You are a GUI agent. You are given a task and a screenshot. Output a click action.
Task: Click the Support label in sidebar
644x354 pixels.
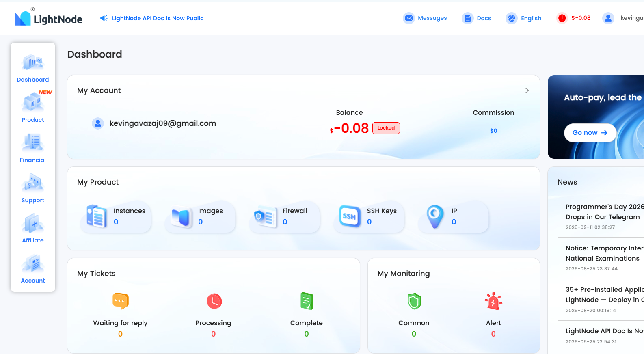[x=33, y=200]
